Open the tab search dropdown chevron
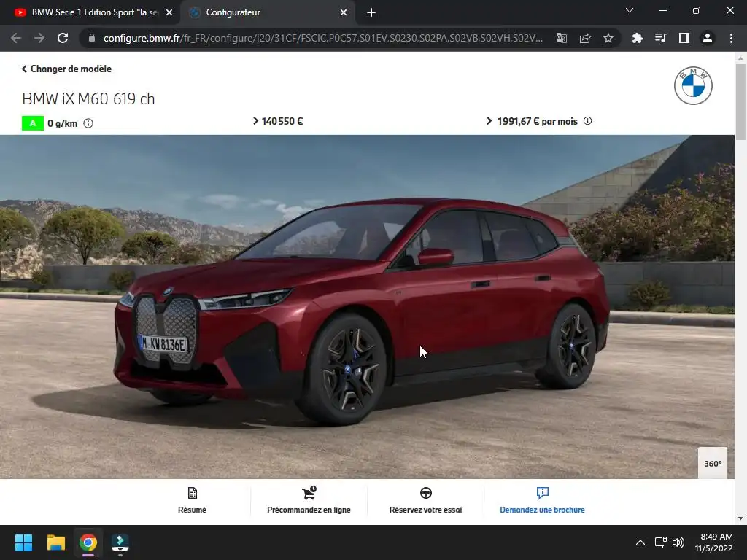This screenshot has height=560, width=747. tap(630, 10)
